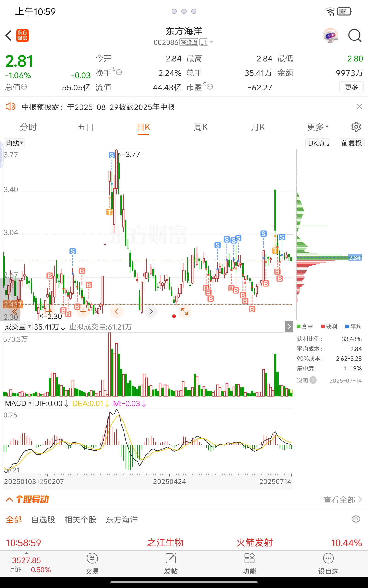Open 个股异动 settings gear
Viewport: 368px width, 588px height.
[356, 519]
